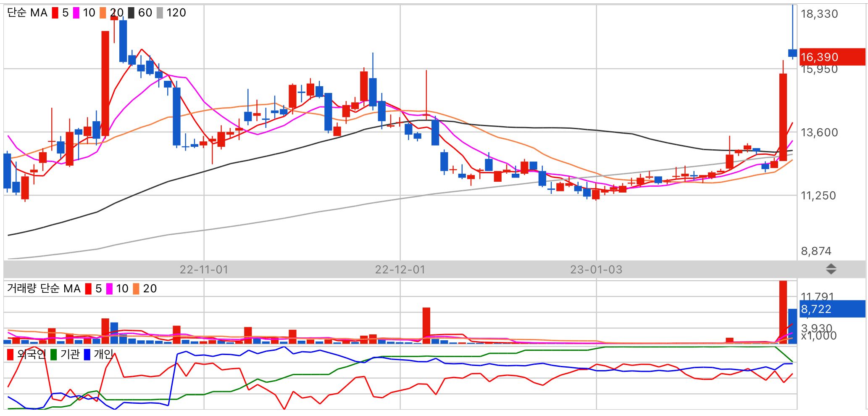Click the 개인 legend label
This screenshot has height=416, width=868.
(103, 354)
